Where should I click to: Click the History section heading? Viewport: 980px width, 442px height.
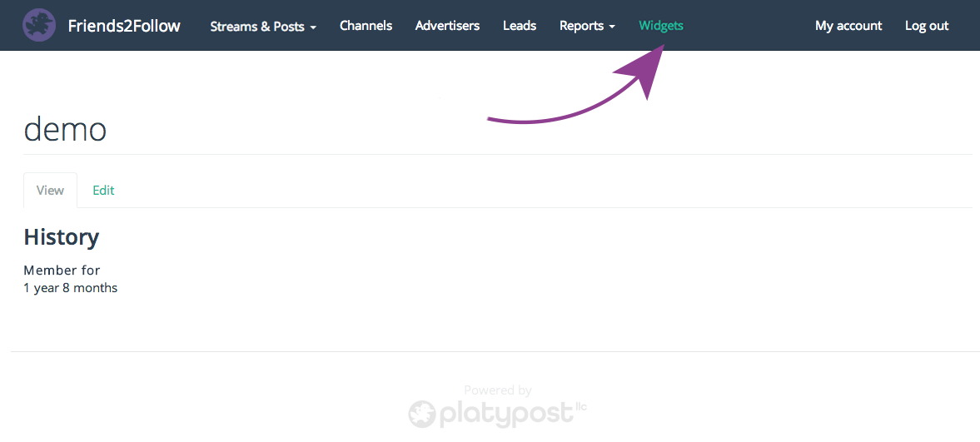point(61,237)
